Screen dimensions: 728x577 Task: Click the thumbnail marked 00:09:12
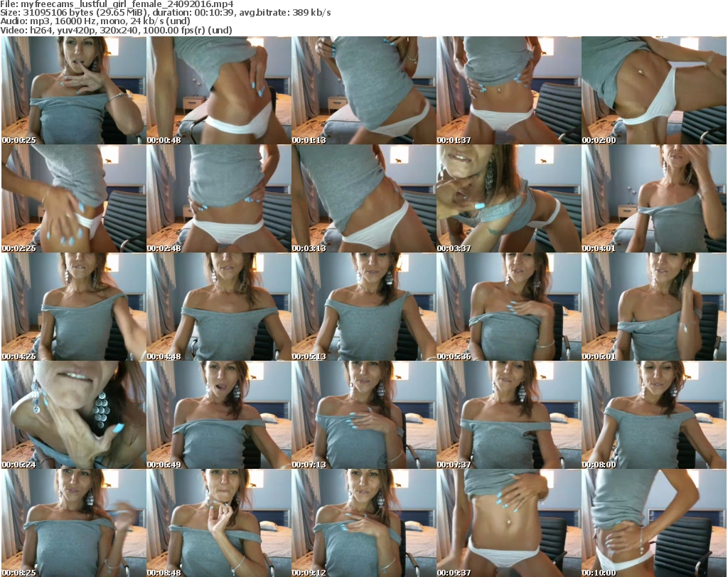363,523
